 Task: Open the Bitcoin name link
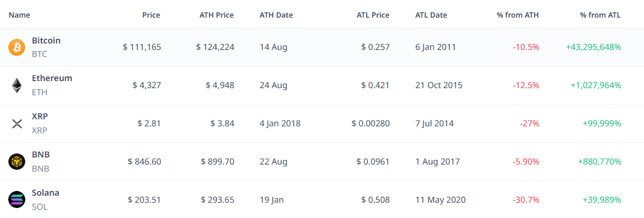coord(46,41)
